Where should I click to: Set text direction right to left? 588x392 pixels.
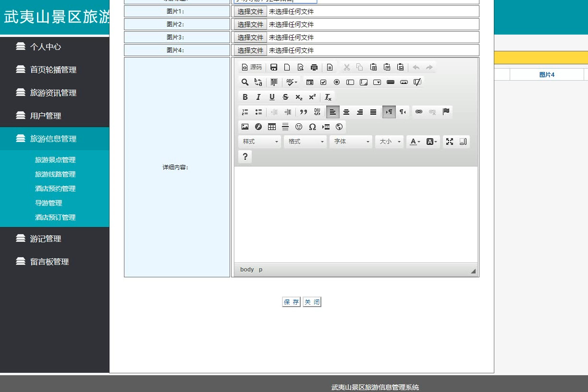tap(403, 112)
